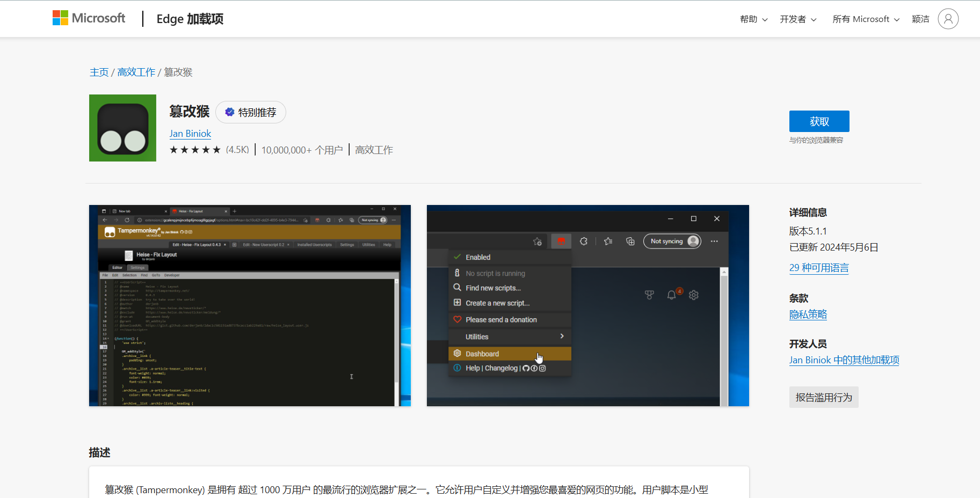Click the Edge 加载项 header title
The height and width of the screenshot is (498, 980).
coord(190,19)
